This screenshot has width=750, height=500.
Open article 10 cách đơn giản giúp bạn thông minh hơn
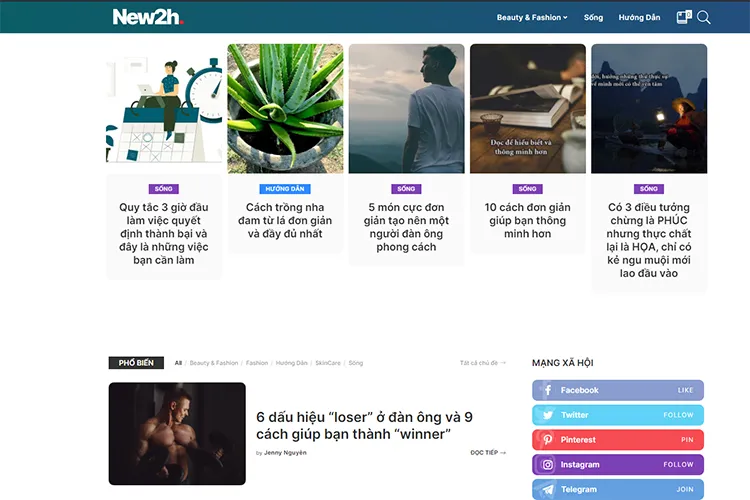(528, 221)
